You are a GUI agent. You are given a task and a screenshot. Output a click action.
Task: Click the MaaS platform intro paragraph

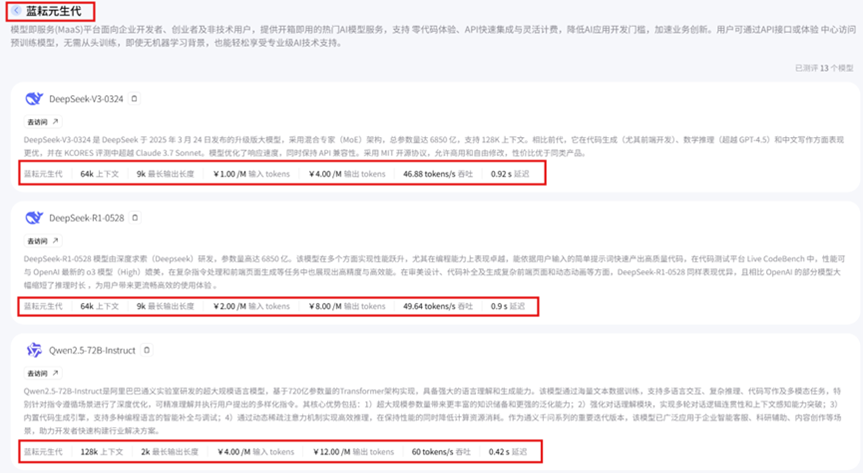[x=433, y=36]
